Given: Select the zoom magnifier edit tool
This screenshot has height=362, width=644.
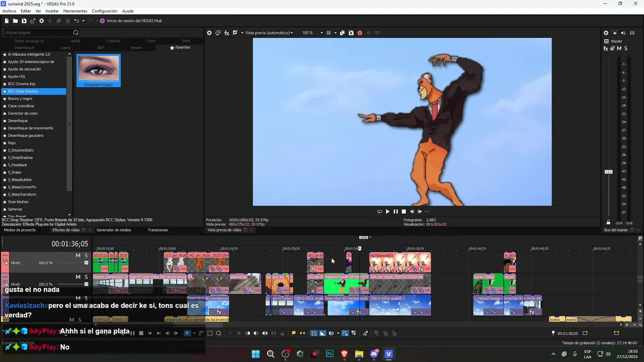Looking at the screenshot, I should tap(219, 333).
